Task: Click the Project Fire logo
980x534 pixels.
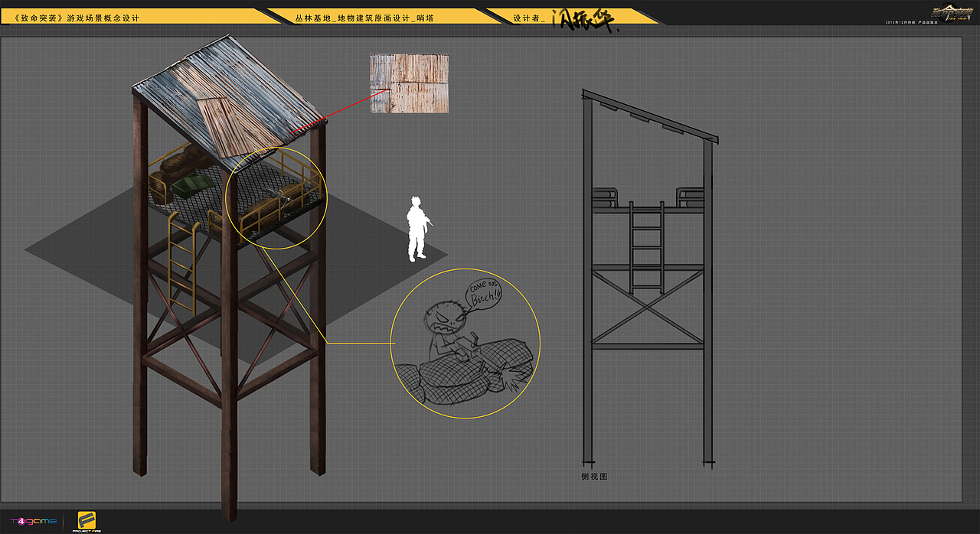Action: coord(87,521)
